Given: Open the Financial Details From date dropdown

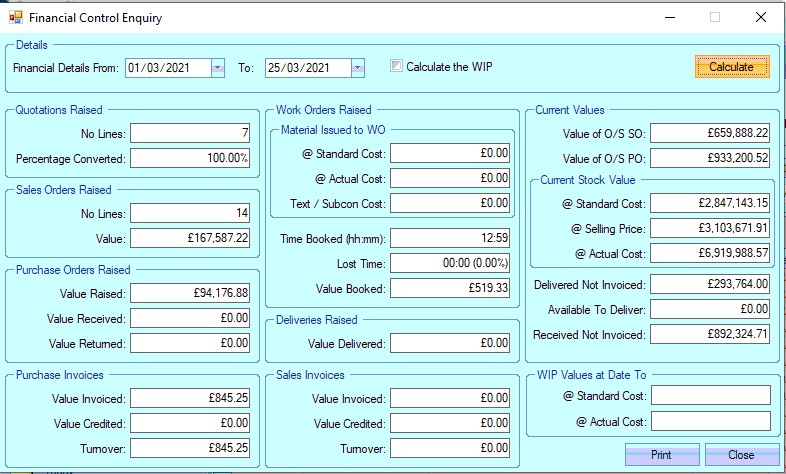Looking at the screenshot, I should 218,68.
